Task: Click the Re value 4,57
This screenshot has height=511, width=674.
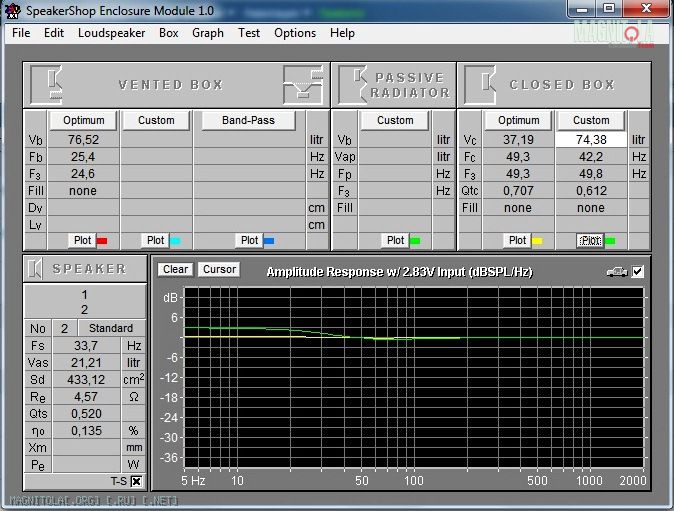Action: tap(86, 397)
